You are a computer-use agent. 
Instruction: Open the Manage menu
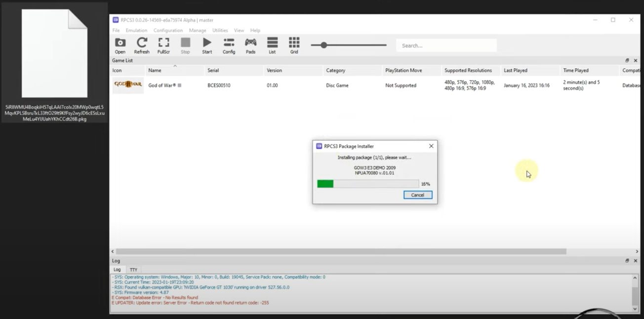pyautogui.click(x=198, y=30)
